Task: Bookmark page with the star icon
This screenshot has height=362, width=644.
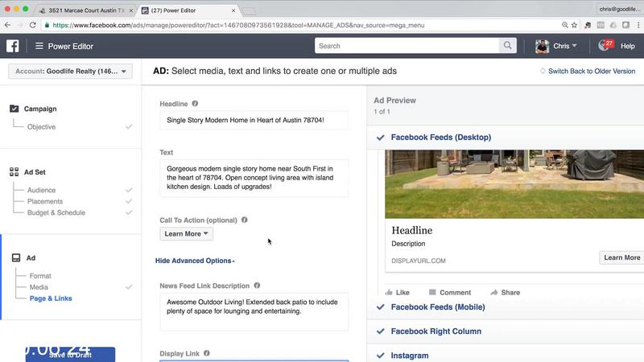Action: pyautogui.click(x=574, y=25)
